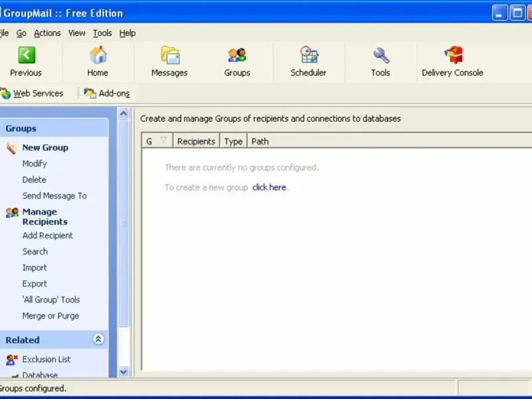Open the Exclusion List link
This screenshot has width=532, height=399.
pyautogui.click(x=47, y=359)
